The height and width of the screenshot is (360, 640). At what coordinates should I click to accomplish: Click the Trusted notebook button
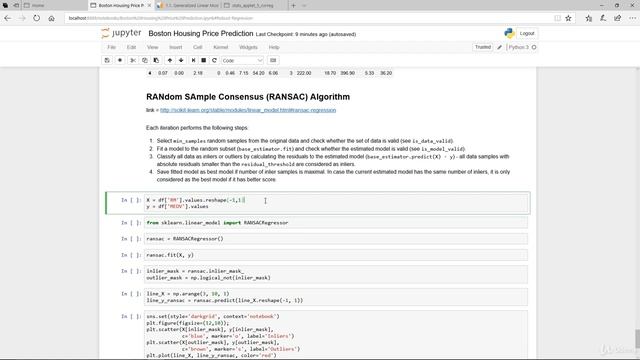[483, 47]
